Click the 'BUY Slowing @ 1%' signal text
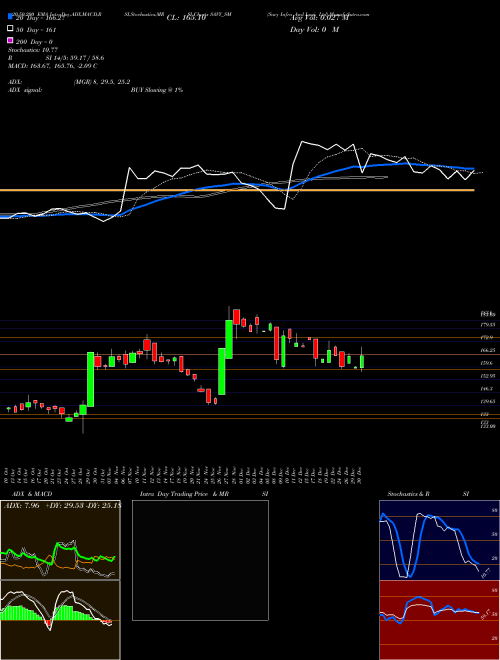 click(x=157, y=90)
